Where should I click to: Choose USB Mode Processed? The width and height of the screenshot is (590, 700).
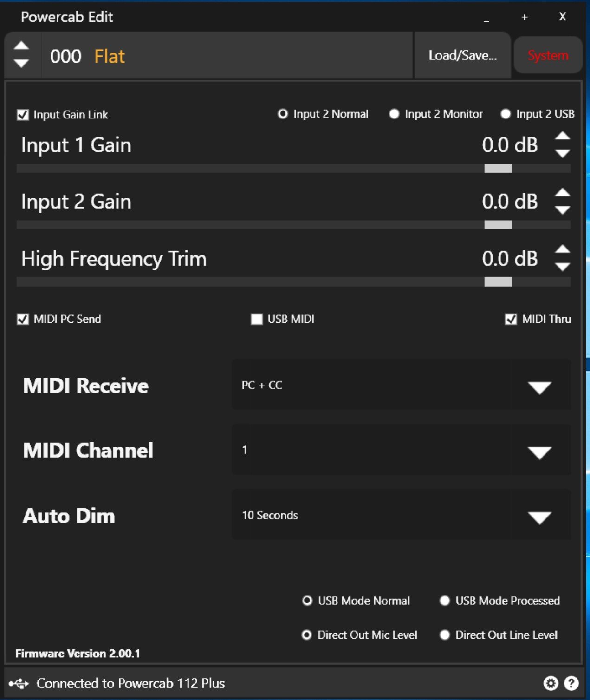(x=445, y=601)
